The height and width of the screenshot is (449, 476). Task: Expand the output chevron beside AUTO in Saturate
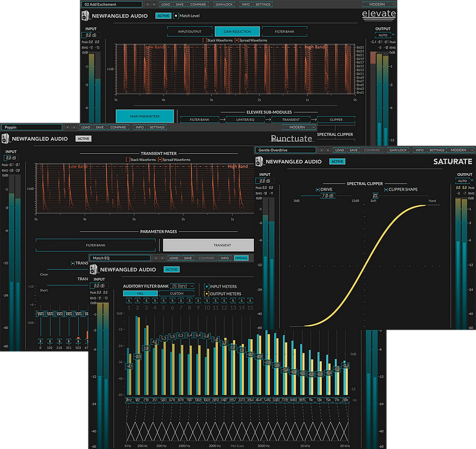pyautogui.click(x=472, y=180)
